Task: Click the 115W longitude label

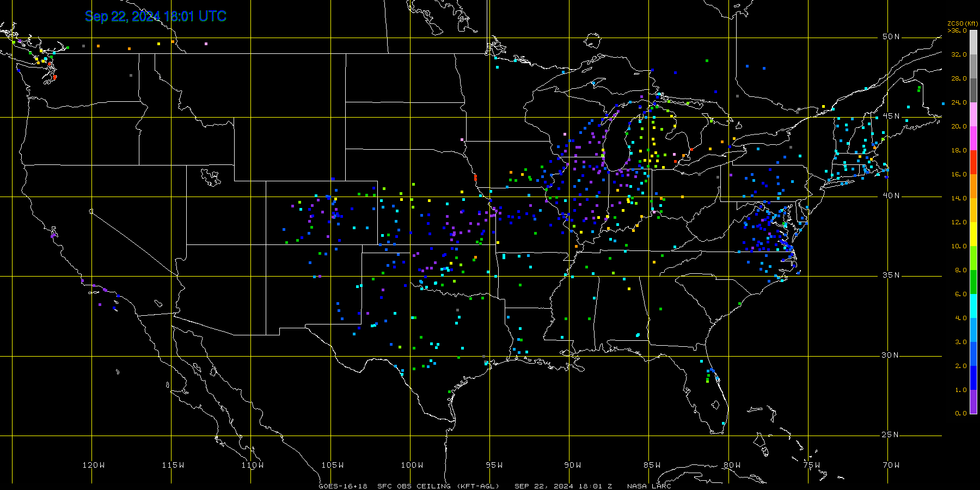Action: pos(173,465)
